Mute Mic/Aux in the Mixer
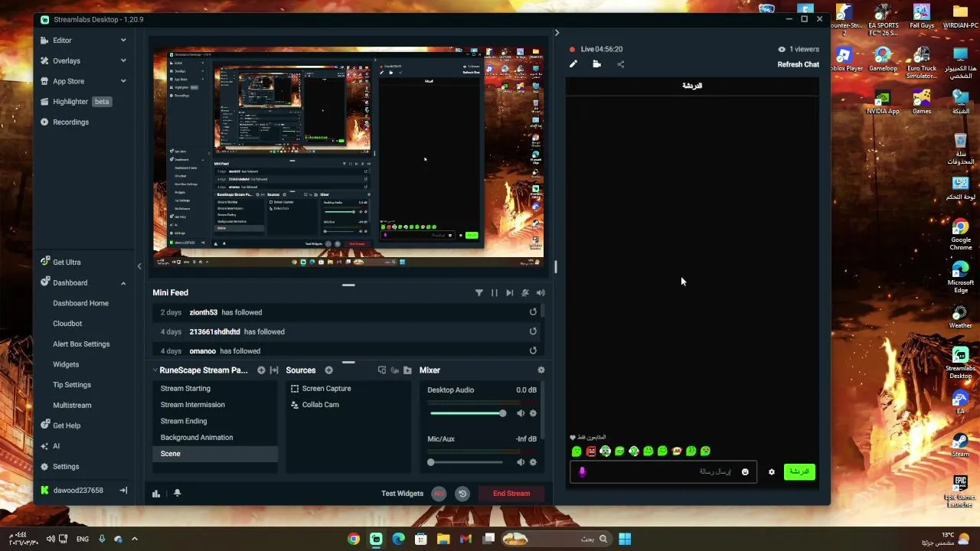The width and height of the screenshot is (980, 551). tap(521, 462)
